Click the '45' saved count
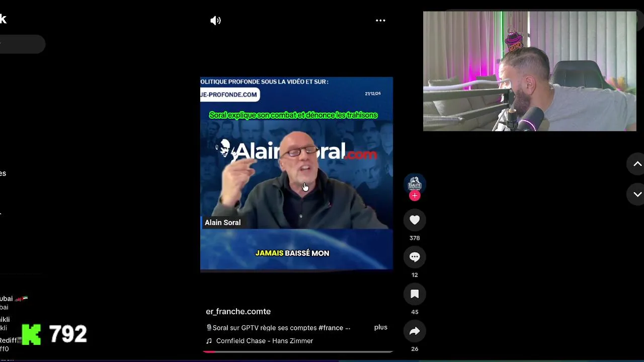This screenshot has height=362, width=644. click(415, 312)
